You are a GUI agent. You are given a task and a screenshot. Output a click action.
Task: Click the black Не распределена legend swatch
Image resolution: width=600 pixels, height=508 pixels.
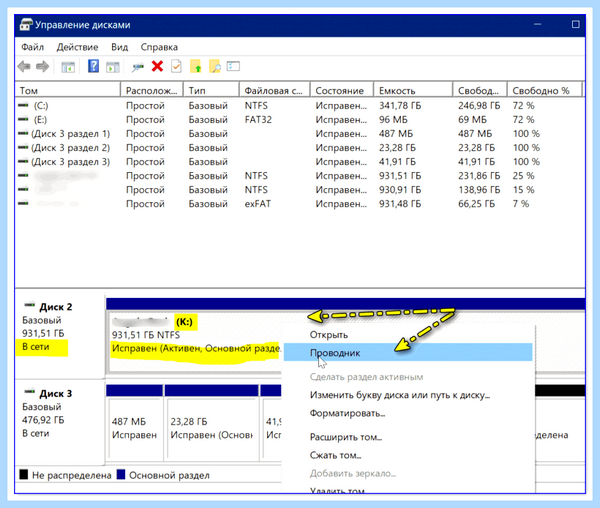tap(24, 474)
